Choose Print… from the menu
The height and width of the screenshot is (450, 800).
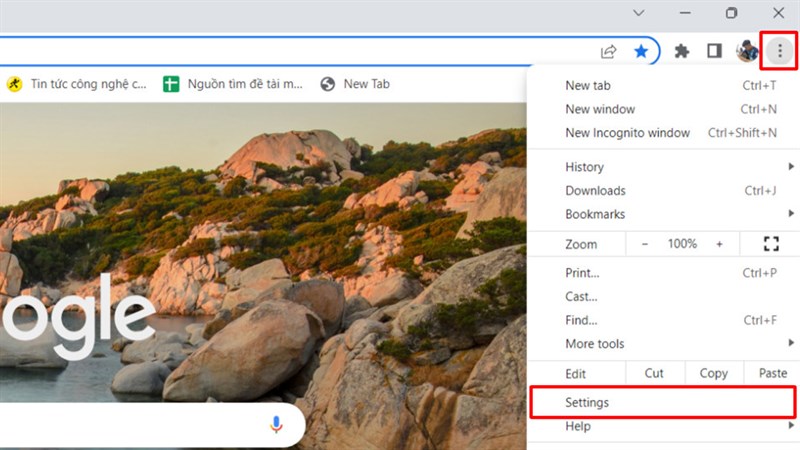663,272
